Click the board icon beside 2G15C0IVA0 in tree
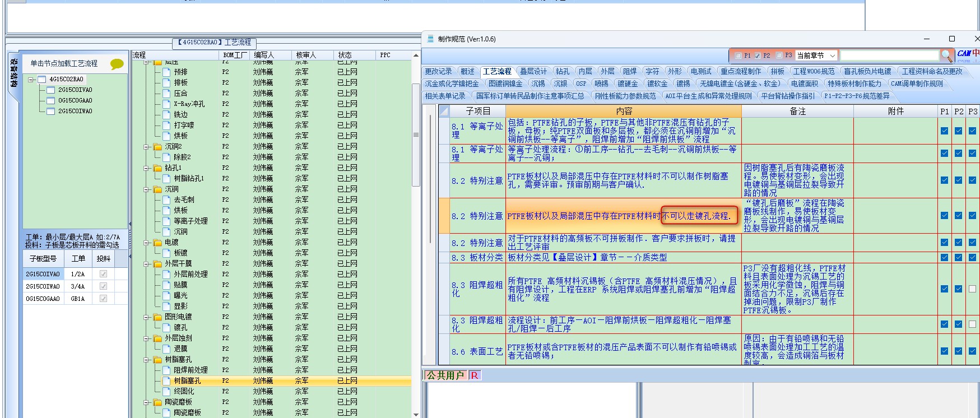 coord(51,90)
